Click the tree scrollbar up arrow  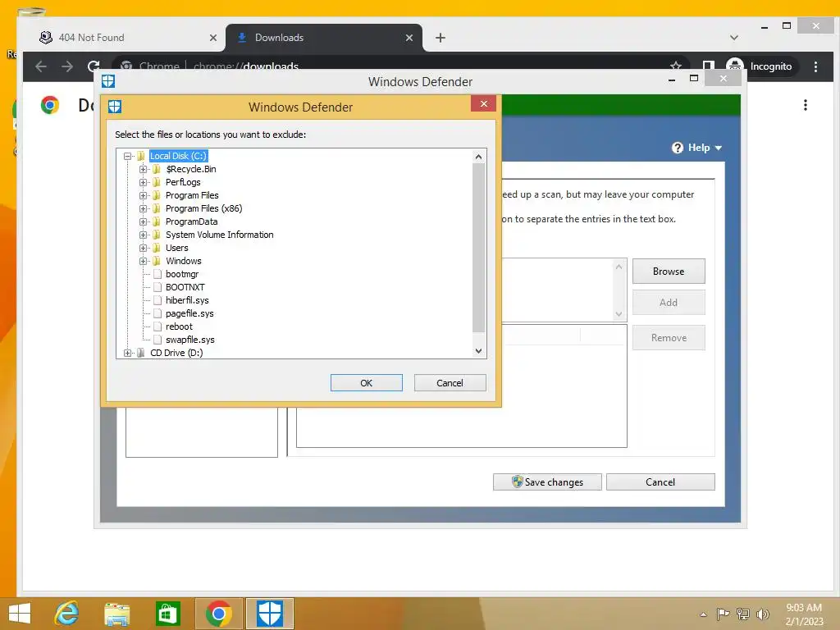(x=478, y=157)
